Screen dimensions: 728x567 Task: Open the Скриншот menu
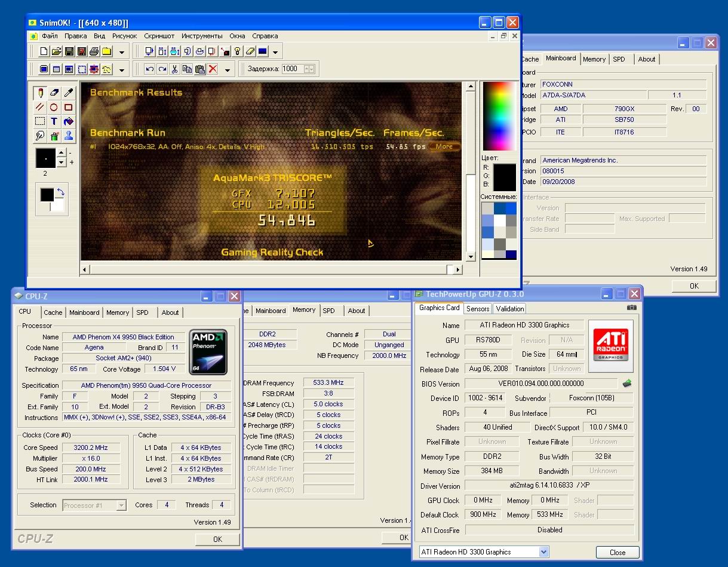[x=159, y=36]
